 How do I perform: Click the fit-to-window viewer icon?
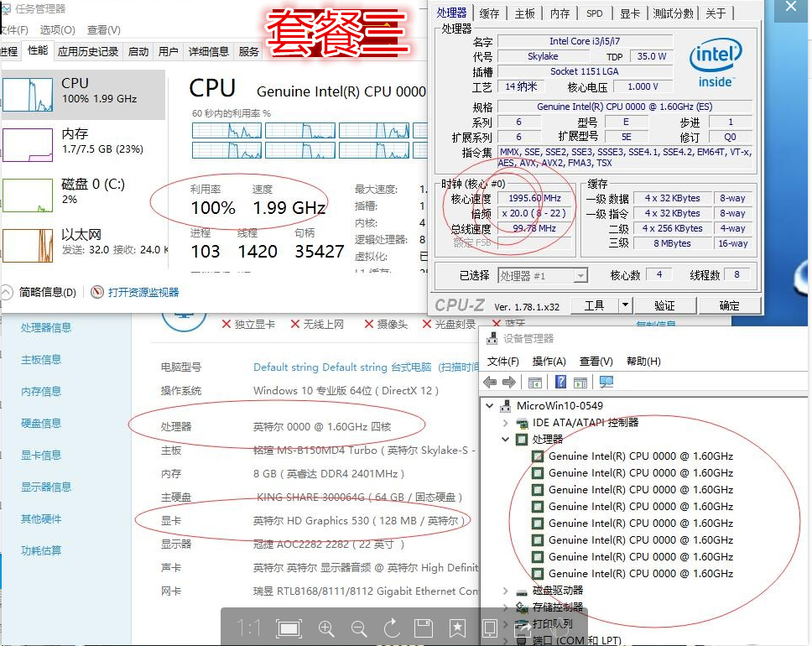point(289,629)
